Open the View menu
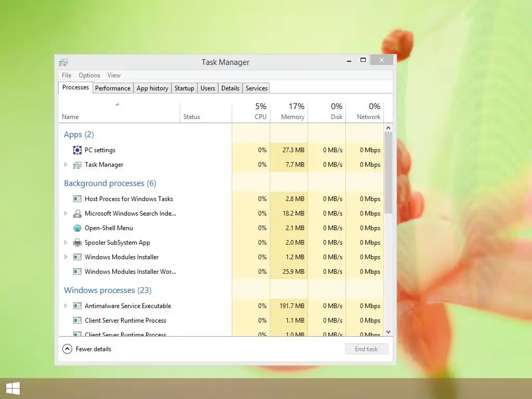This screenshot has width=532, height=399. pos(114,75)
